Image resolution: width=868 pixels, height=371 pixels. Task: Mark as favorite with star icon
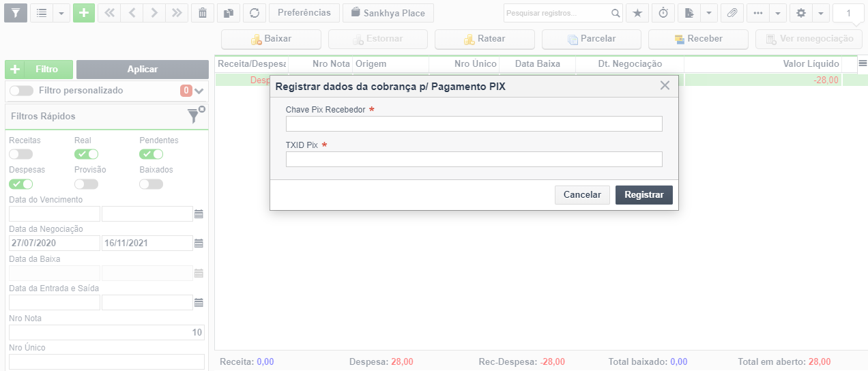[637, 12]
